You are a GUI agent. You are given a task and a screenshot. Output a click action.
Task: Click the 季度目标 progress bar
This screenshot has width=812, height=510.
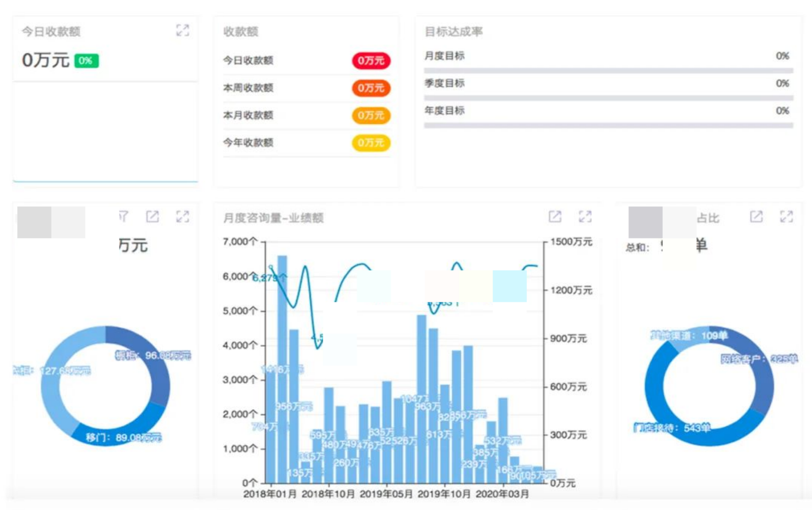coord(609,98)
